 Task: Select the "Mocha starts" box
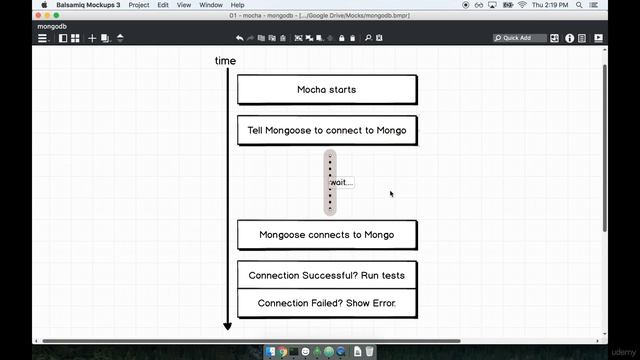tap(327, 90)
